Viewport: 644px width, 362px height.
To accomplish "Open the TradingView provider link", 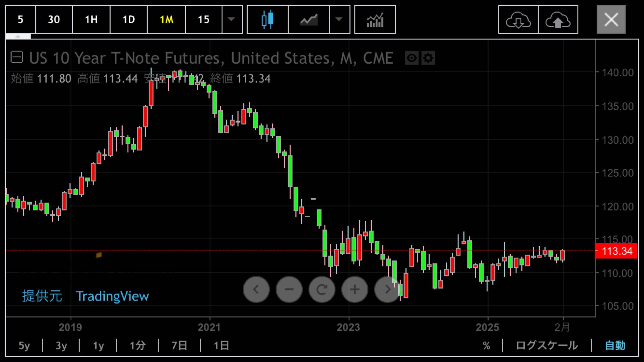I will point(112,296).
